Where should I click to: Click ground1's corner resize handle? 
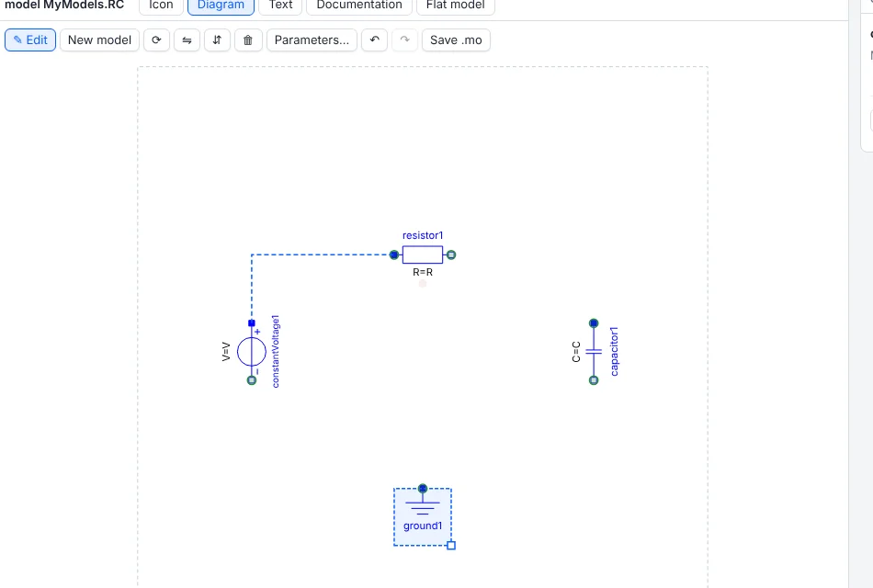[451, 546]
